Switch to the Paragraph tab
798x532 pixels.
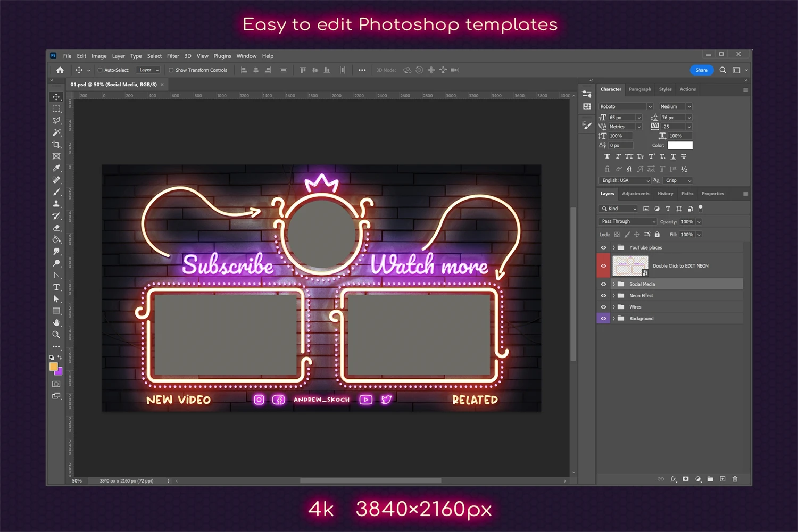639,89
